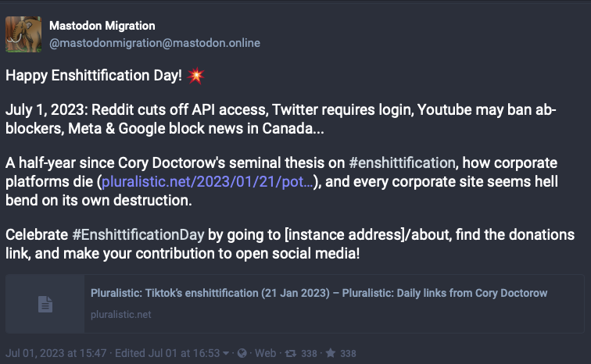Screen dimensions: 591x364
Task: Open the Pluralistic Tiktok's enshittification card title
Action: point(319,293)
